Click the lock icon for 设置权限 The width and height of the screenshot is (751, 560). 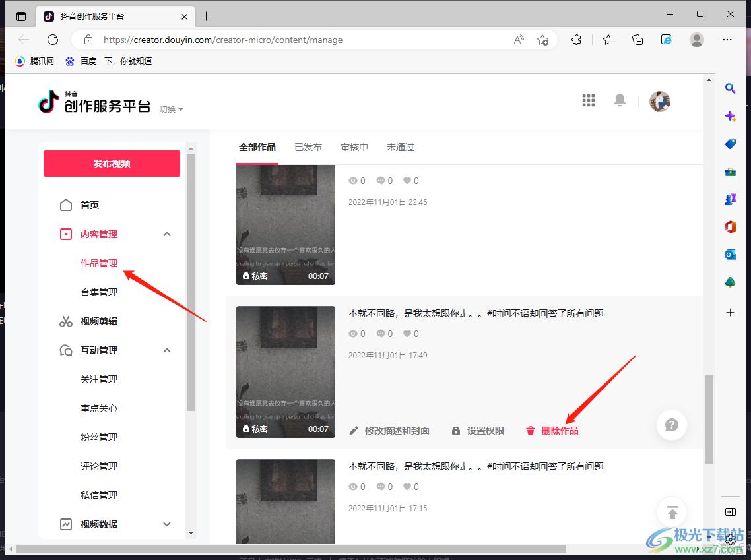(456, 431)
